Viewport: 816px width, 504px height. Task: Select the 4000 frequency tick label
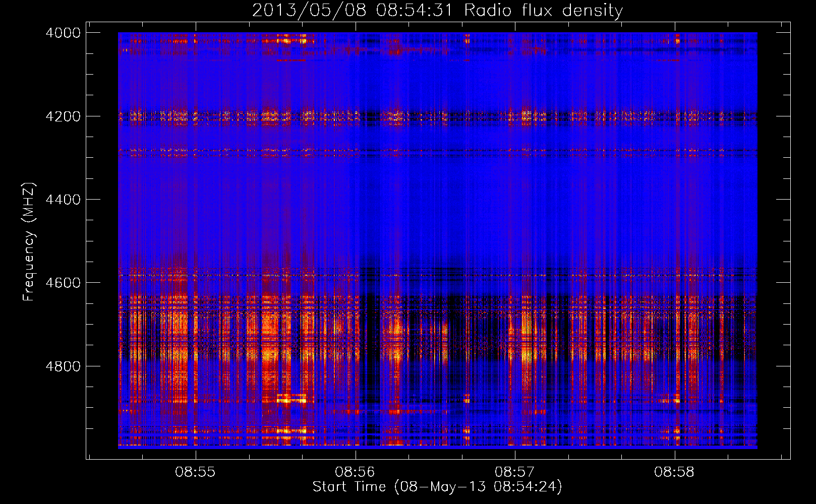[x=63, y=33]
